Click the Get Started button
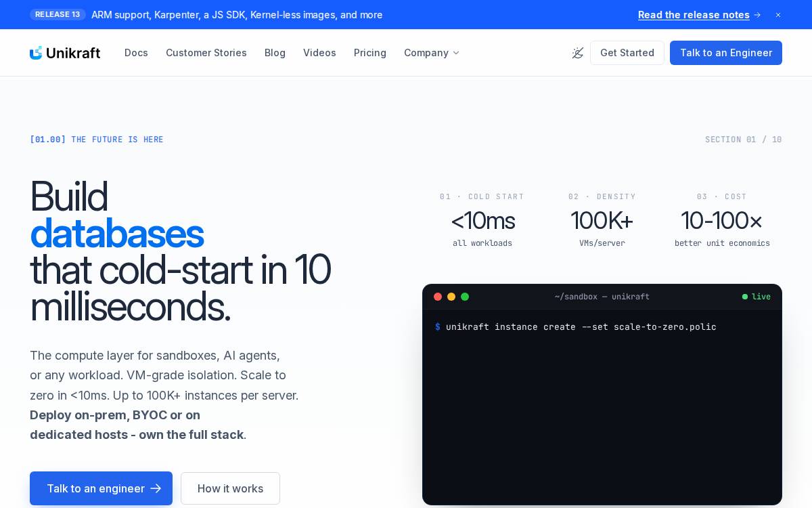This screenshot has width=812, height=508. coord(627,53)
